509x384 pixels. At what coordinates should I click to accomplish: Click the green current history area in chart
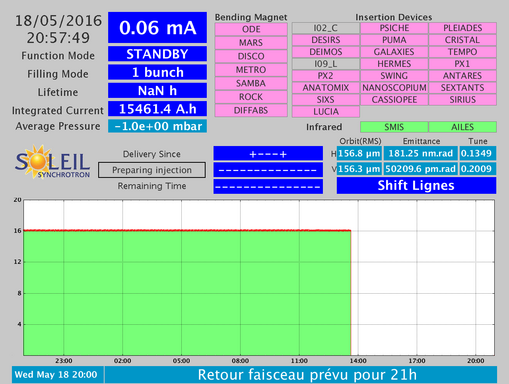pyautogui.click(x=187, y=293)
